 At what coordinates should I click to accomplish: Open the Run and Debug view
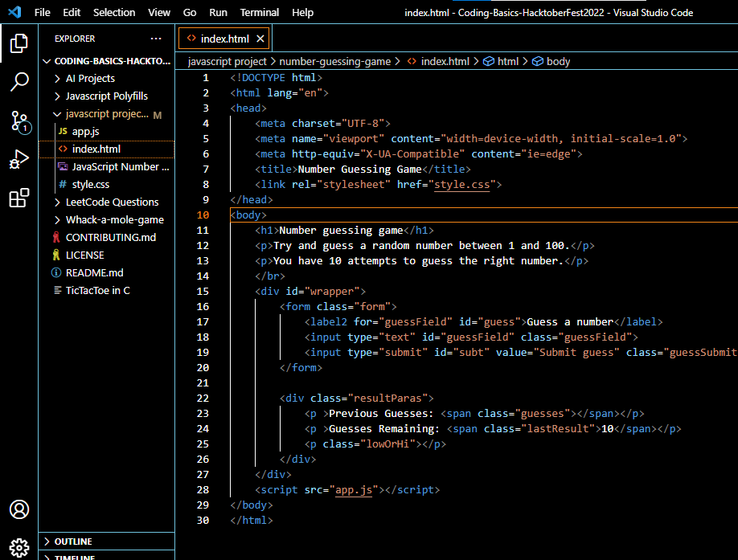point(19,160)
